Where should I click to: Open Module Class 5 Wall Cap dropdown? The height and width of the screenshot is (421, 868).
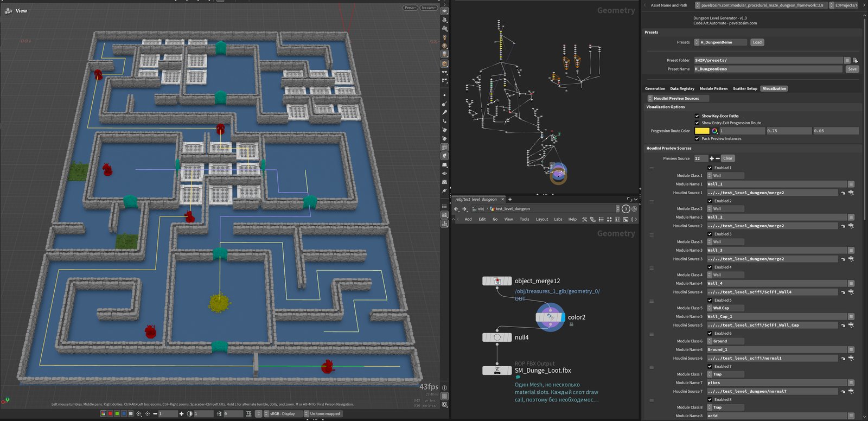(x=725, y=308)
